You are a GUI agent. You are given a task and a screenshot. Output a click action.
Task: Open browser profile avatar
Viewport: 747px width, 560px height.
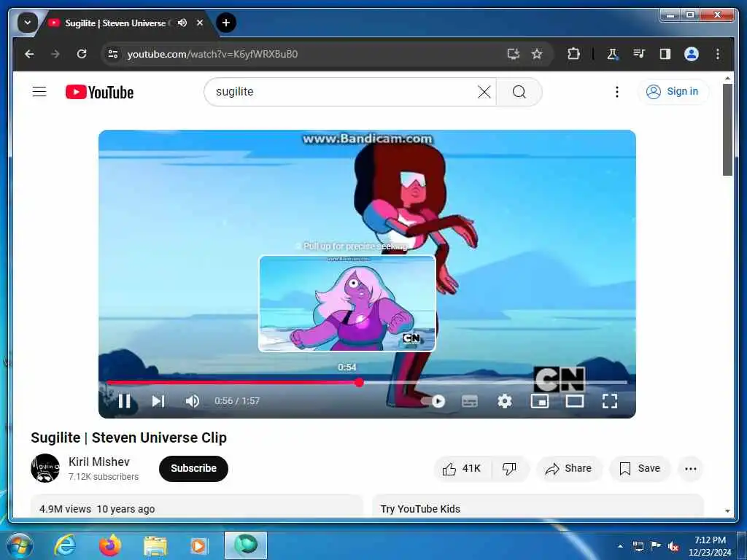tap(692, 54)
